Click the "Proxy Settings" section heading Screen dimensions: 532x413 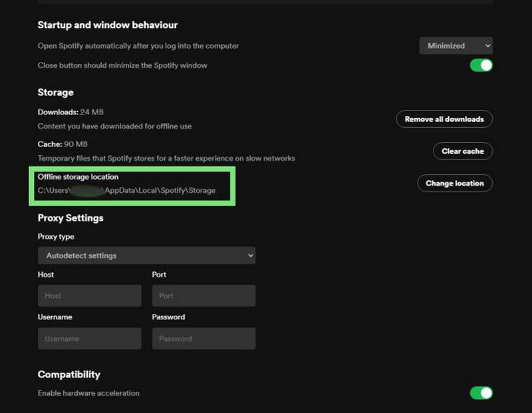[70, 218]
